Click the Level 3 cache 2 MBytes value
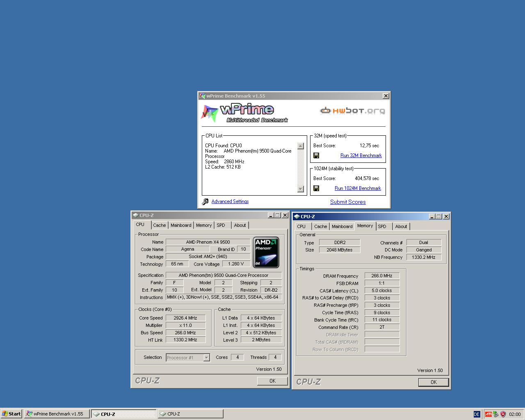This screenshot has width=525, height=420. point(261,340)
